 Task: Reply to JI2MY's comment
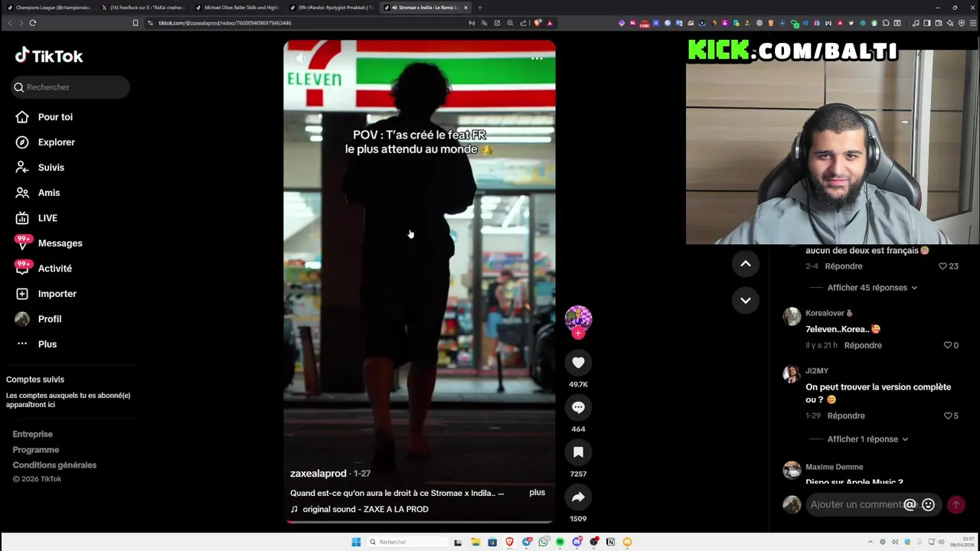[846, 416]
